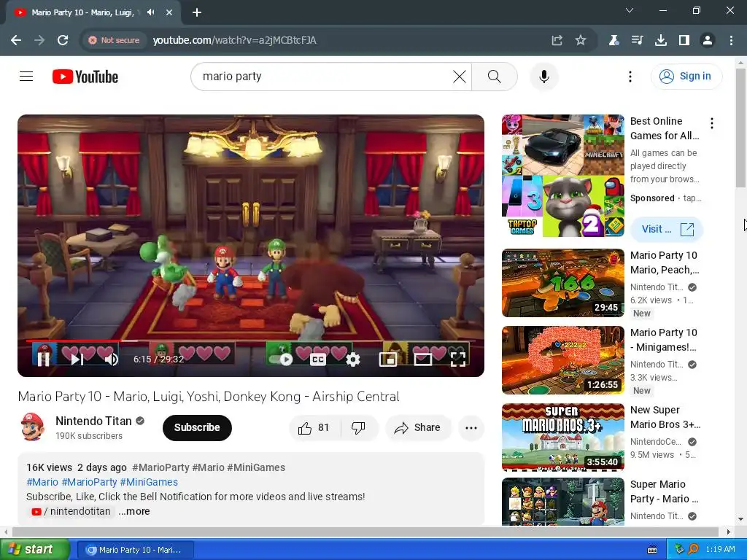
Task: Open a new browser tab
Action: point(197,12)
